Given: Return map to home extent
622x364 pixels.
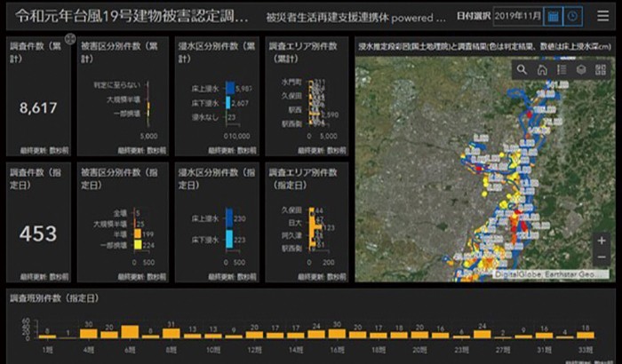Looking at the screenshot, I should click(541, 69).
